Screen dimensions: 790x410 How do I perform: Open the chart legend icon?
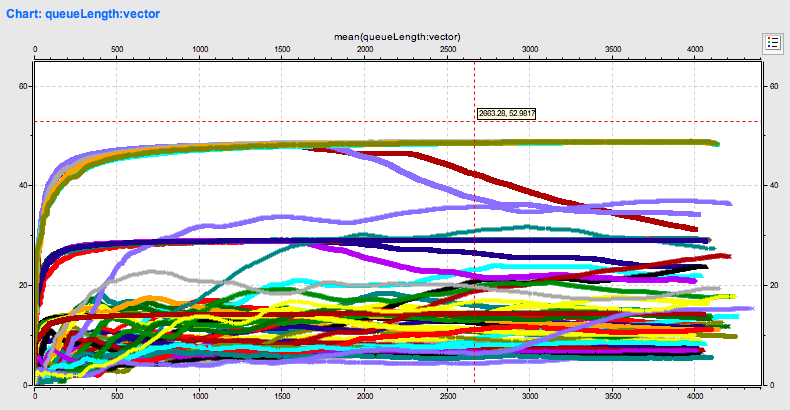click(x=773, y=43)
